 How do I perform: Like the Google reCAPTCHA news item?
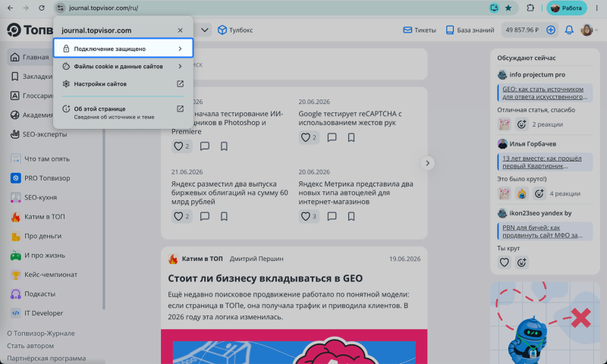(x=309, y=137)
